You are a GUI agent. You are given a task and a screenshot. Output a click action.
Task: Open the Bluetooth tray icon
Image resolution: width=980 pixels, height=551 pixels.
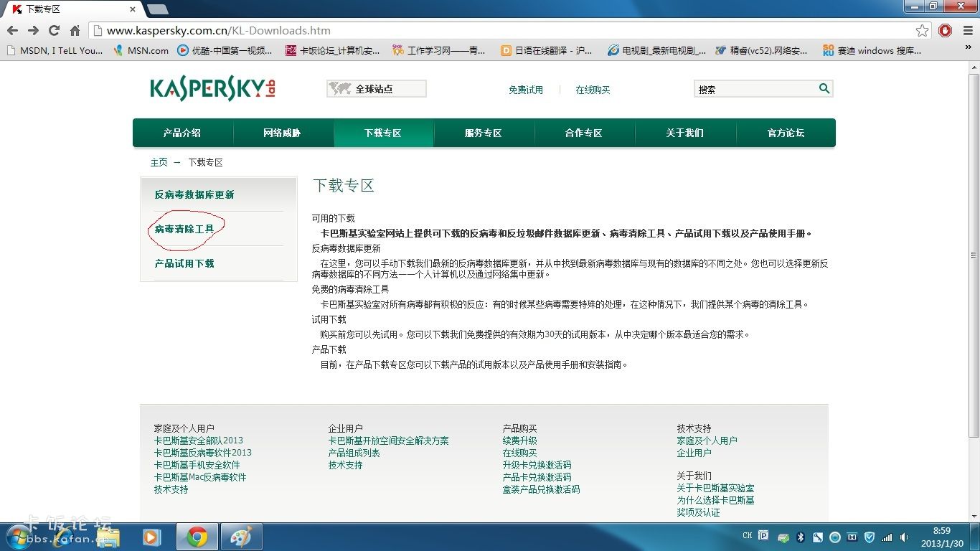click(x=801, y=537)
